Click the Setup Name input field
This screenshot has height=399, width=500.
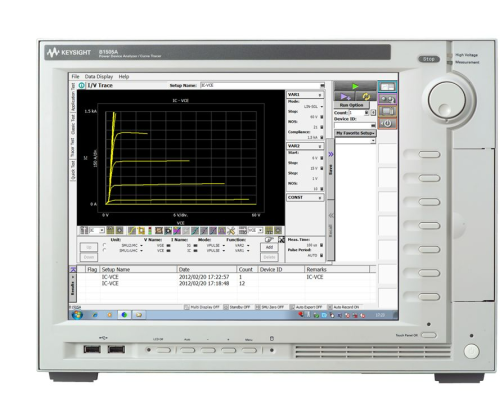tap(262, 85)
